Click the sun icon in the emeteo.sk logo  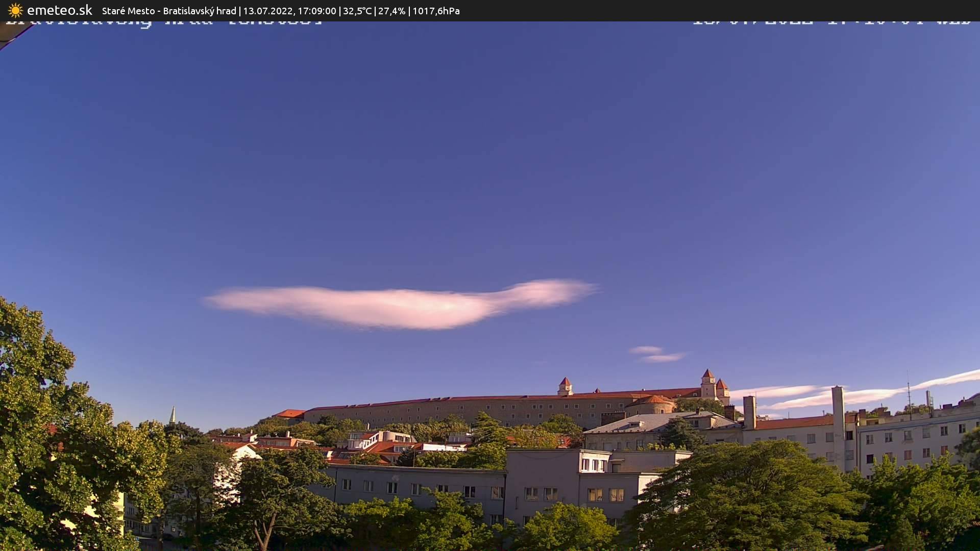pyautogui.click(x=14, y=9)
